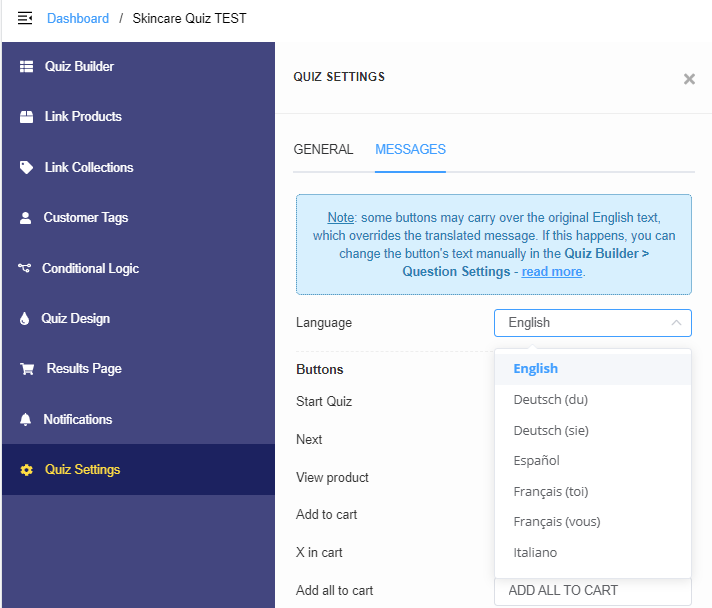Select Français (toi) language option
712x608 pixels.
[x=593, y=491]
